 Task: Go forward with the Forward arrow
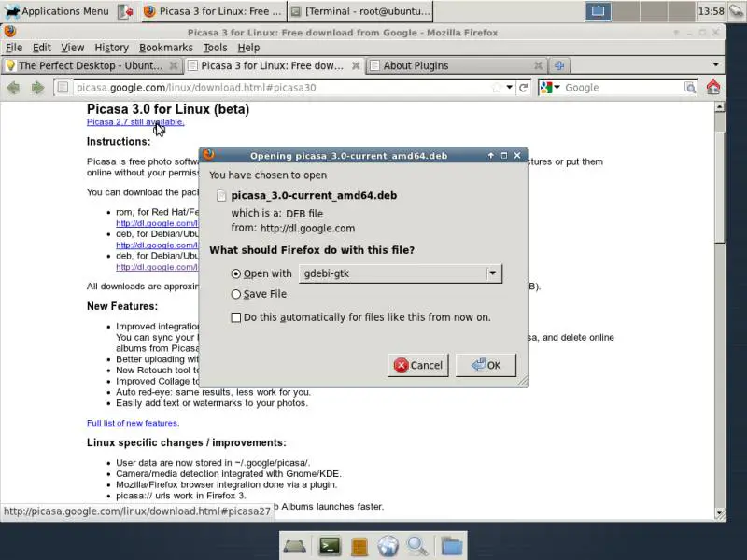click(37, 88)
